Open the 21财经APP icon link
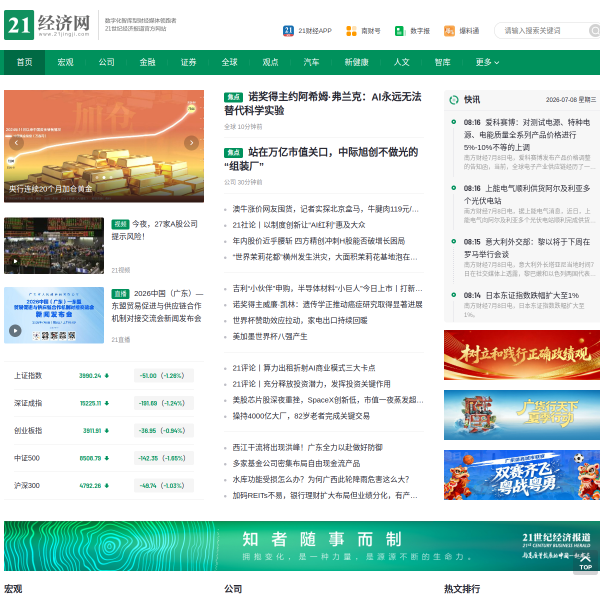The height and width of the screenshot is (600, 600). click(x=307, y=31)
